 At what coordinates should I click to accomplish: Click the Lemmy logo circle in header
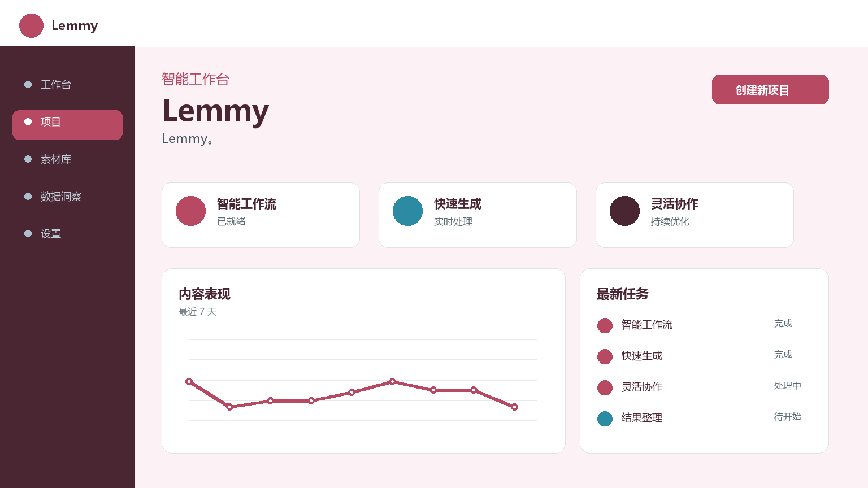coord(31,26)
